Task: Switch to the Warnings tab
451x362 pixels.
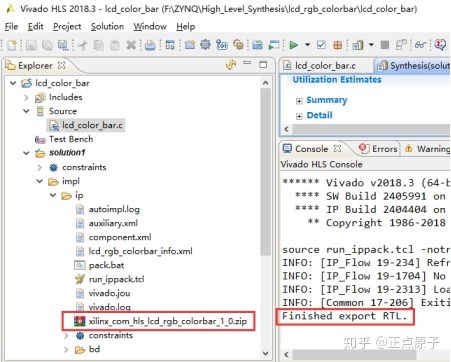Action: click(x=427, y=149)
